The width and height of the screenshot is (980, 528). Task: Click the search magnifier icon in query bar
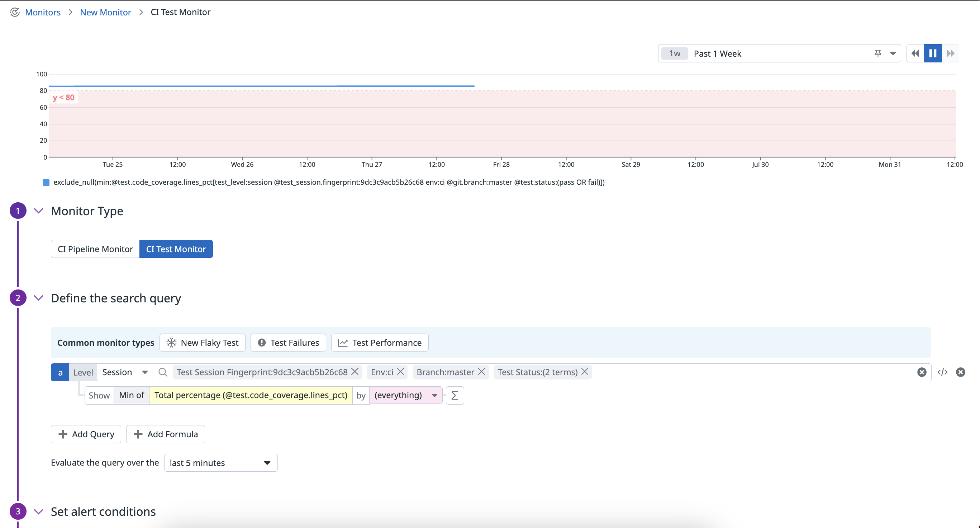click(163, 372)
